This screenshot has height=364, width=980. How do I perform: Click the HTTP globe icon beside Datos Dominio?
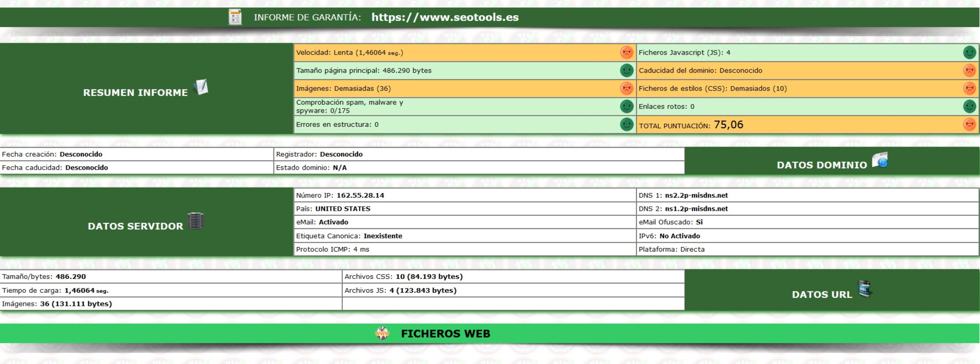(x=880, y=160)
